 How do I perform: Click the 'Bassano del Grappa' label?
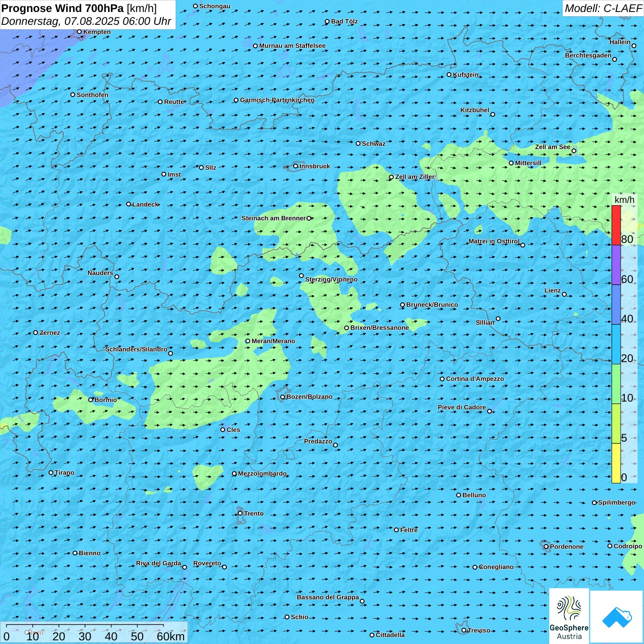pyautogui.click(x=328, y=597)
